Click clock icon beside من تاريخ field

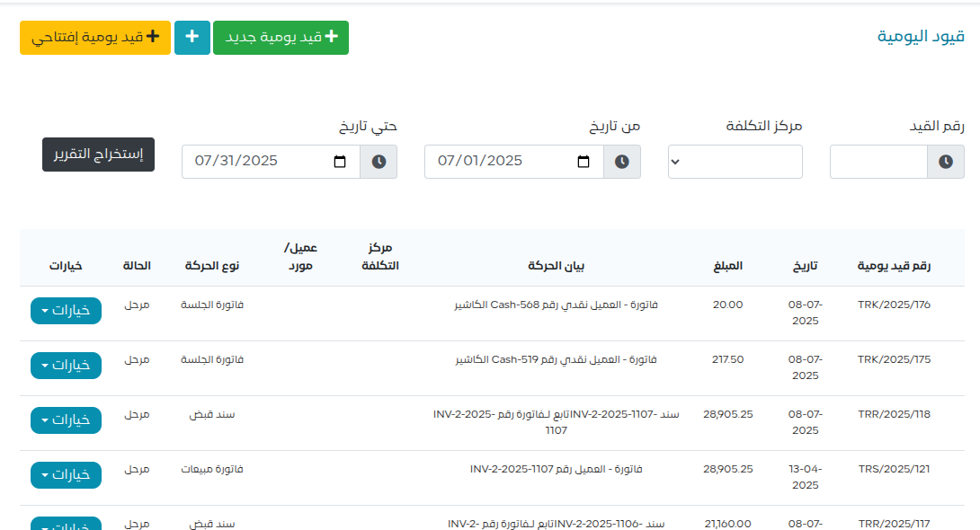[x=621, y=162]
